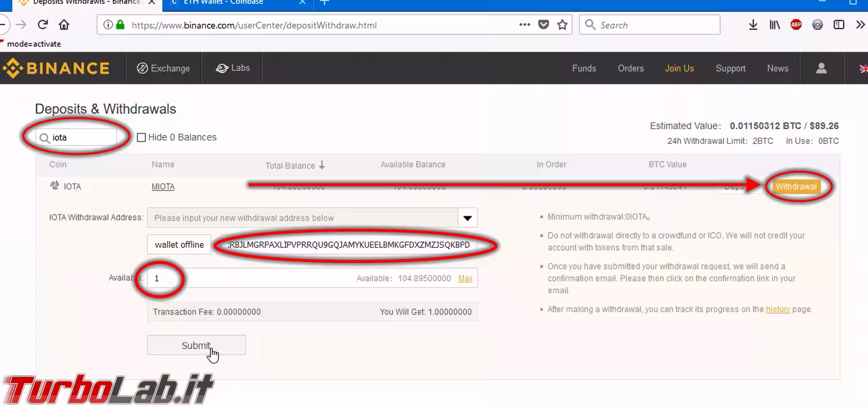Screen dimensions: 868x407
Task: Sort by the Total Balance column arrow
Action: pos(322,165)
